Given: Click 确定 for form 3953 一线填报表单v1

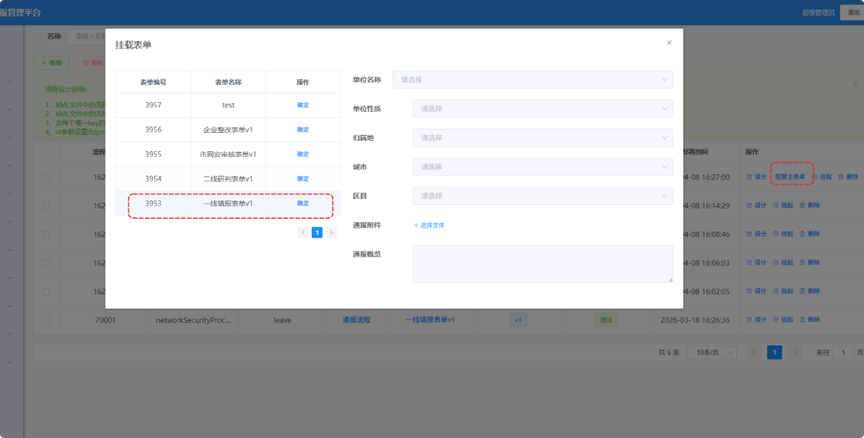Looking at the screenshot, I should point(303,203).
